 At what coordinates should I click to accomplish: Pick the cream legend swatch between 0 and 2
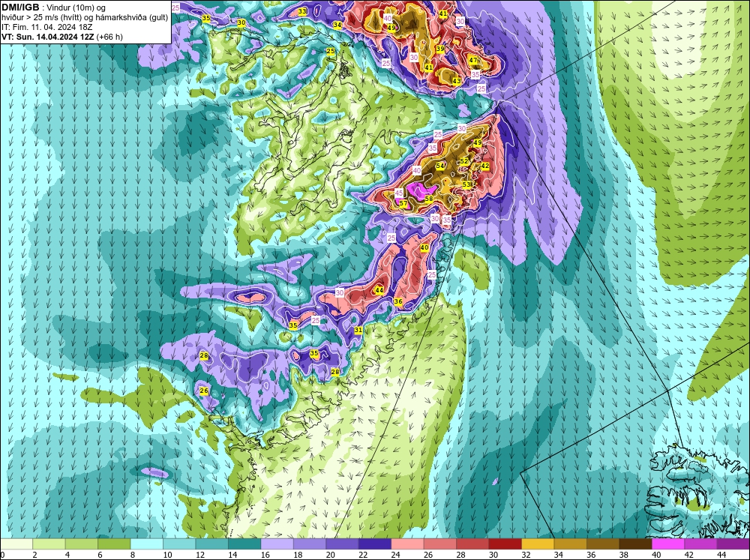click(16, 544)
